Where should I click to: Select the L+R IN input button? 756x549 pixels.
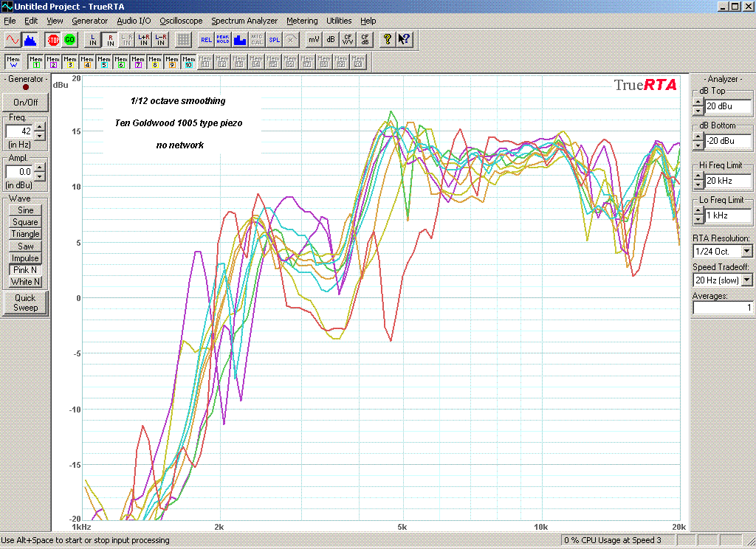[x=144, y=40]
